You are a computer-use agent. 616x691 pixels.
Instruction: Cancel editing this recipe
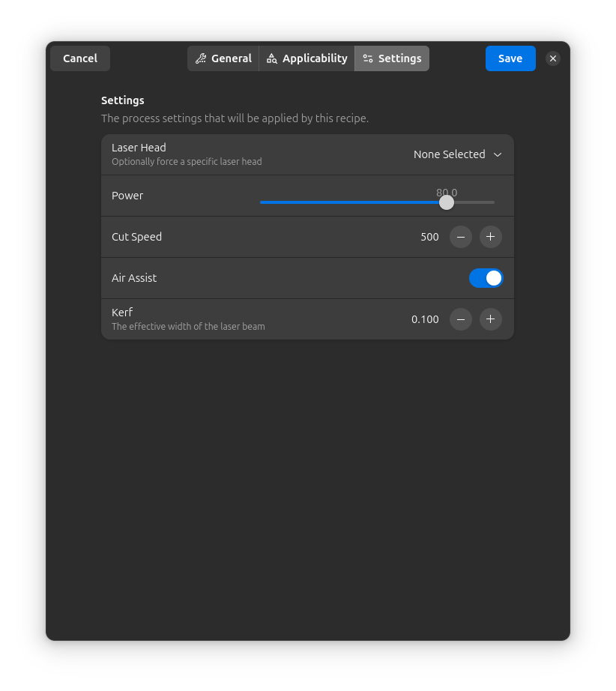[79, 58]
